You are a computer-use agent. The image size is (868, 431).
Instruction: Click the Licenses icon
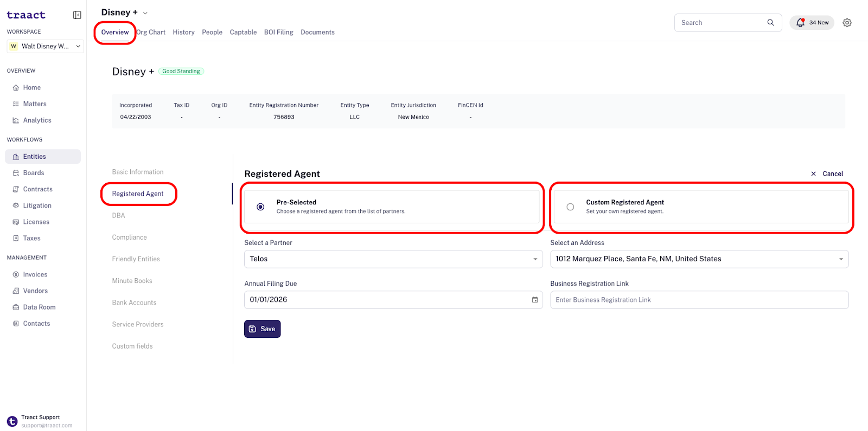coord(16,222)
